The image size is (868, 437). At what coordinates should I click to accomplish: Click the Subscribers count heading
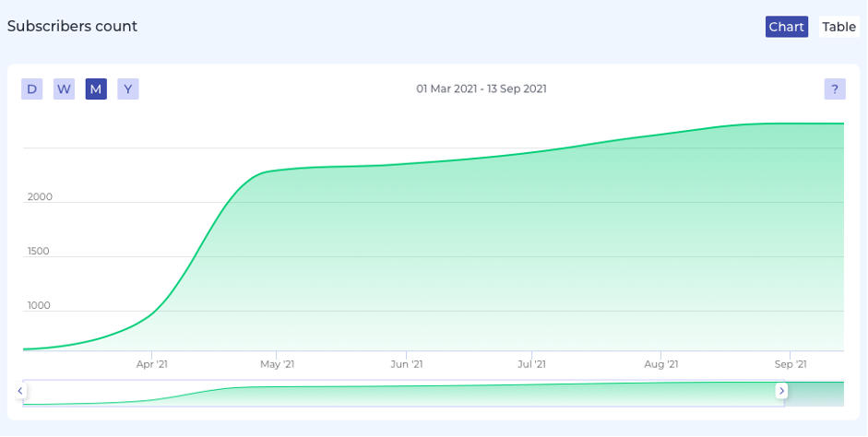(x=72, y=27)
